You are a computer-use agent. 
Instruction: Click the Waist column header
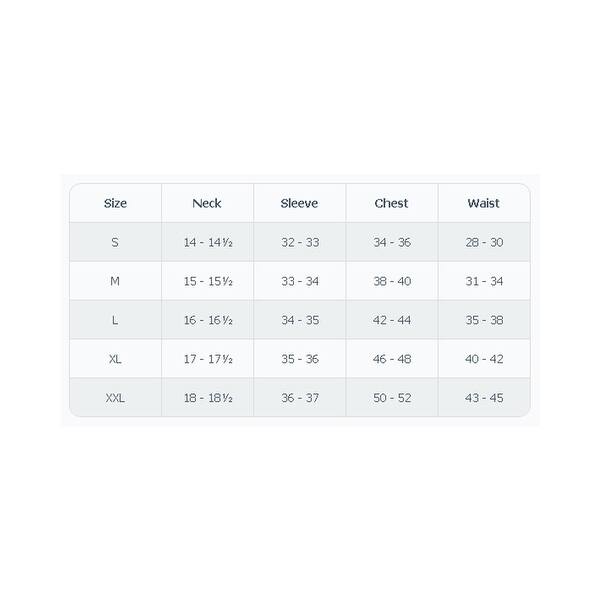483,203
